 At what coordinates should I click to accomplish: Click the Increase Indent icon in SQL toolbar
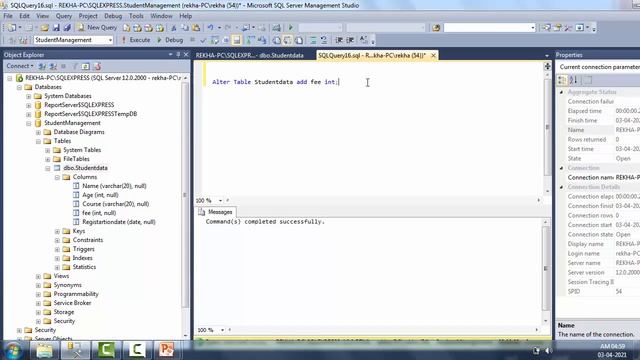(350, 40)
